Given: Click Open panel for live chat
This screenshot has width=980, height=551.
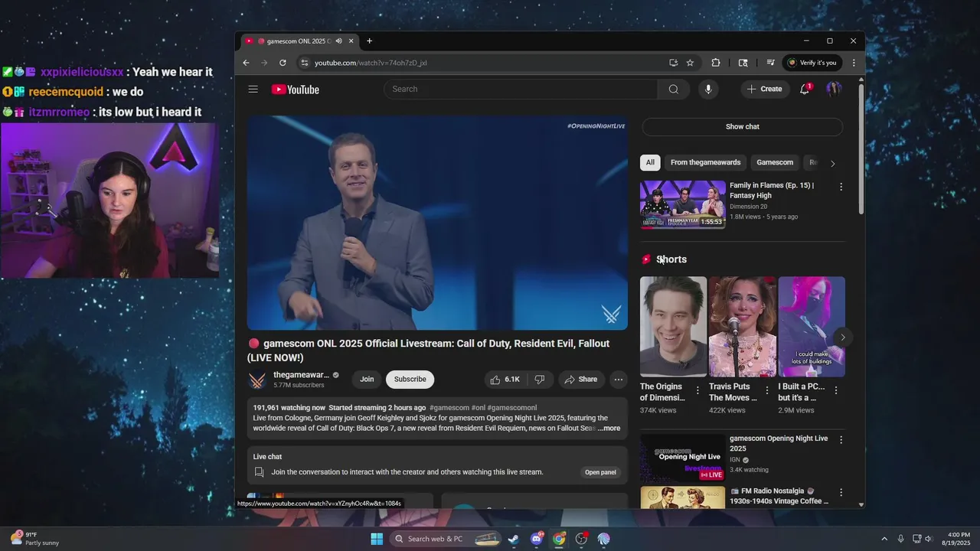Looking at the screenshot, I should coord(600,472).
